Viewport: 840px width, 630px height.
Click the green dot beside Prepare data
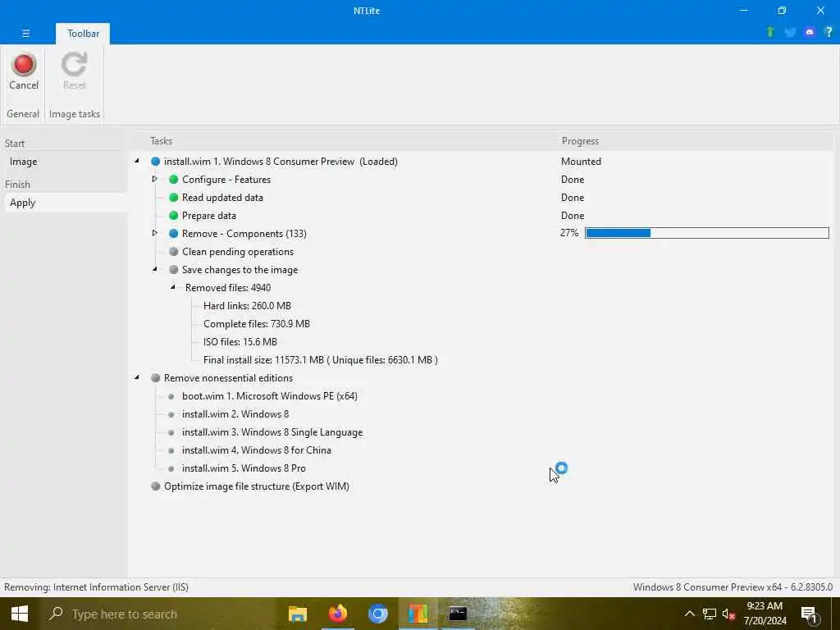coord(174,216)
